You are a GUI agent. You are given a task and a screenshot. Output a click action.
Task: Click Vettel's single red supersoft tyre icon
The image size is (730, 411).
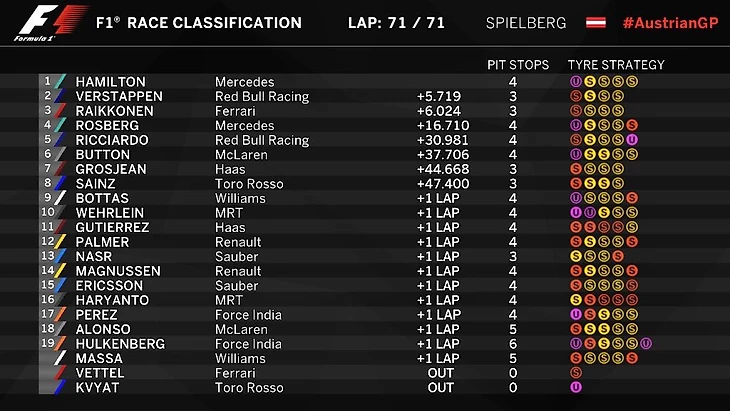click(x=576, y=372)
